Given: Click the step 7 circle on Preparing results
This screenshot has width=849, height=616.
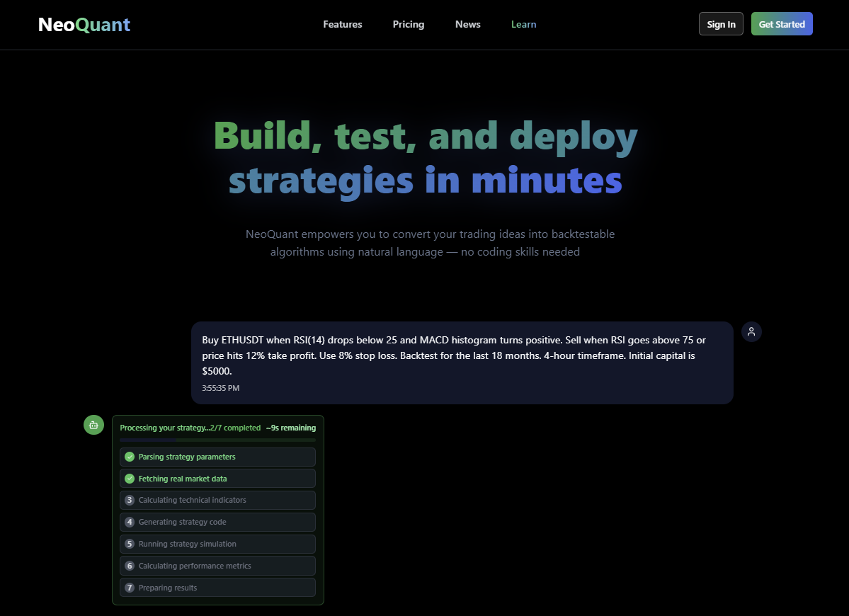Looking at the screenshot, I should [x=129, y=587].
